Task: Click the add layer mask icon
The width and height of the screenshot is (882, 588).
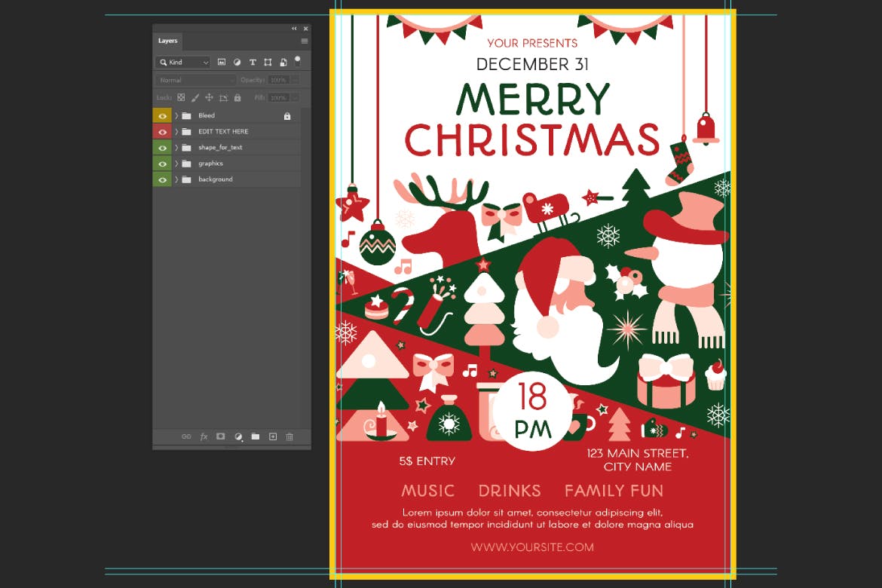Action: coord(221,436)
